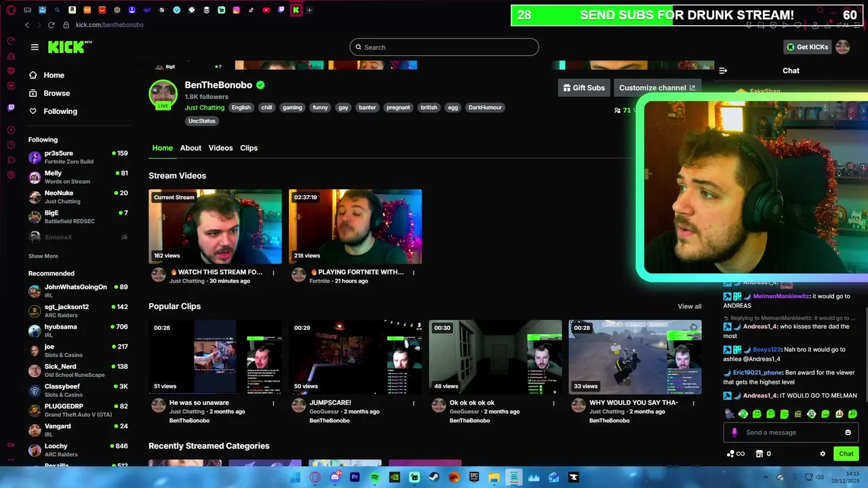The width and height of the screenshot is (868, 488).
Task: Focus the Search field
Action: [444, 47]
